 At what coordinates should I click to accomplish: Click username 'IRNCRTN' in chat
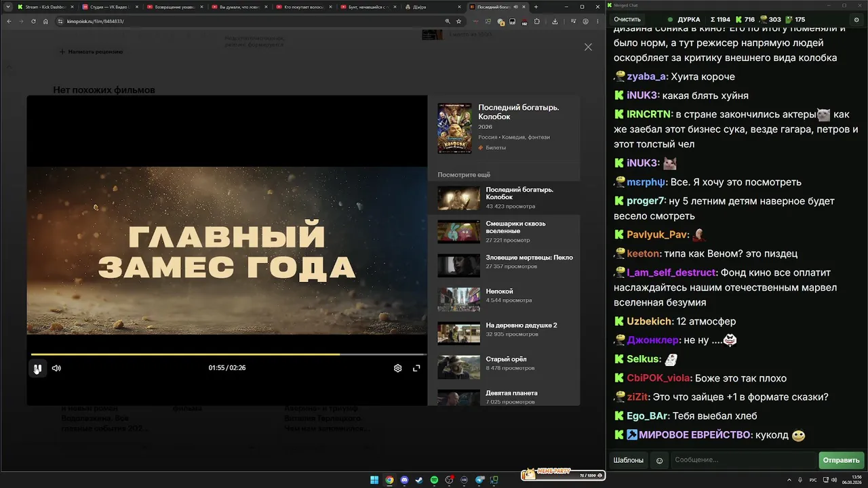(x=648, y=115)
